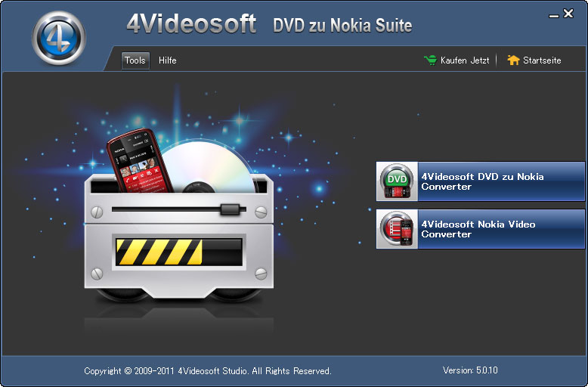Click the slider handle on the metal box
Image resolution: width=588 pixels, height=387 pixels.
click(x=227, y=208)
